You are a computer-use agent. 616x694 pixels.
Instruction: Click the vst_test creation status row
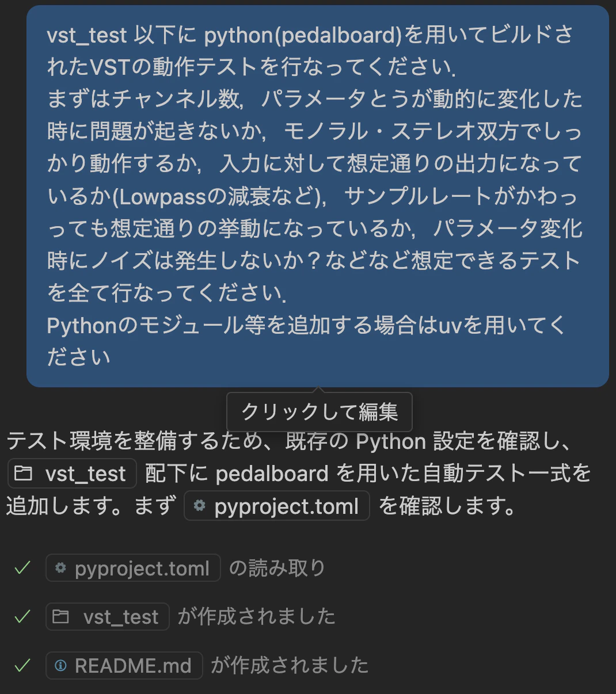[x=190, y=616]
